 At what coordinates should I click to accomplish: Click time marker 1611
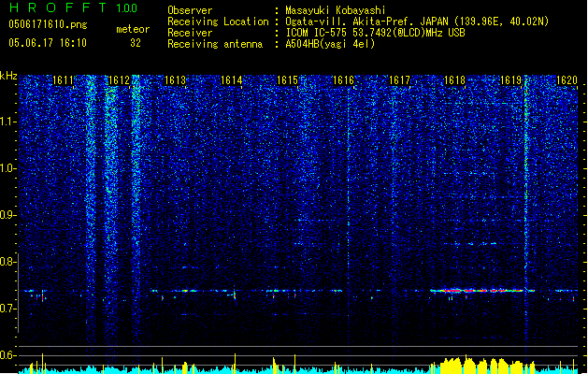[63, 80]
